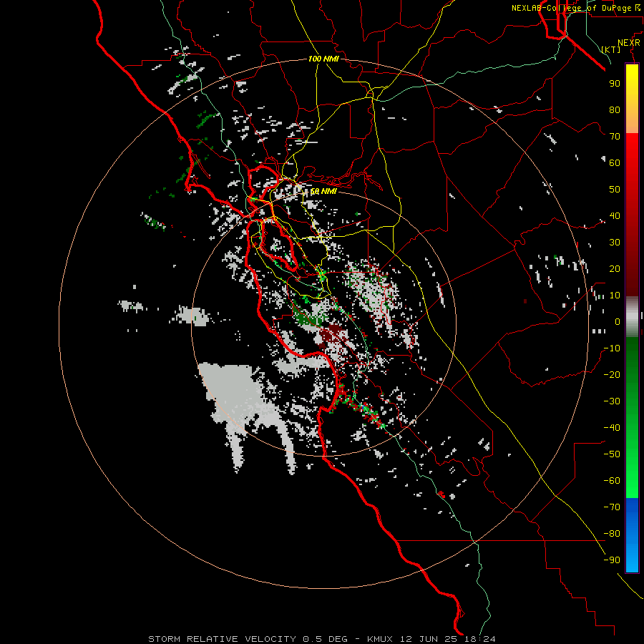The width and height of the screenshot is (644, 644).
Task: Click the 10 value on velocity scale
Action: [615, 296]
